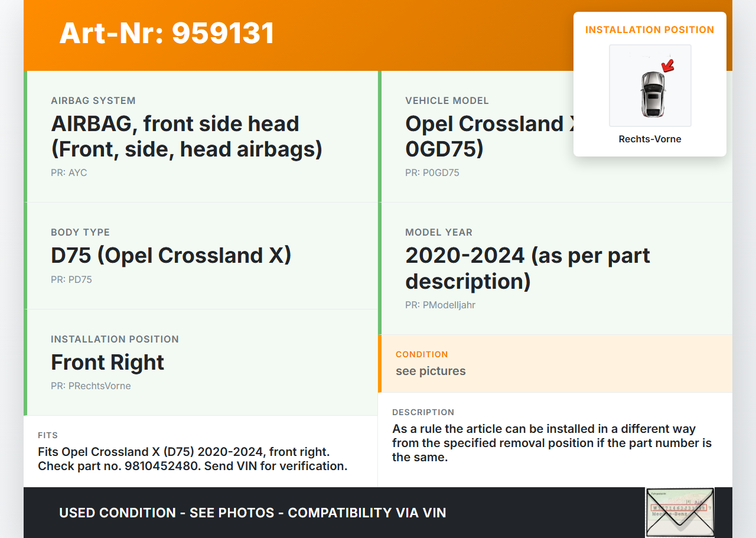The width and height of the screenshot is (756, 538).
Task: Click the PR: PD75 code
Action: pos(71,280)
